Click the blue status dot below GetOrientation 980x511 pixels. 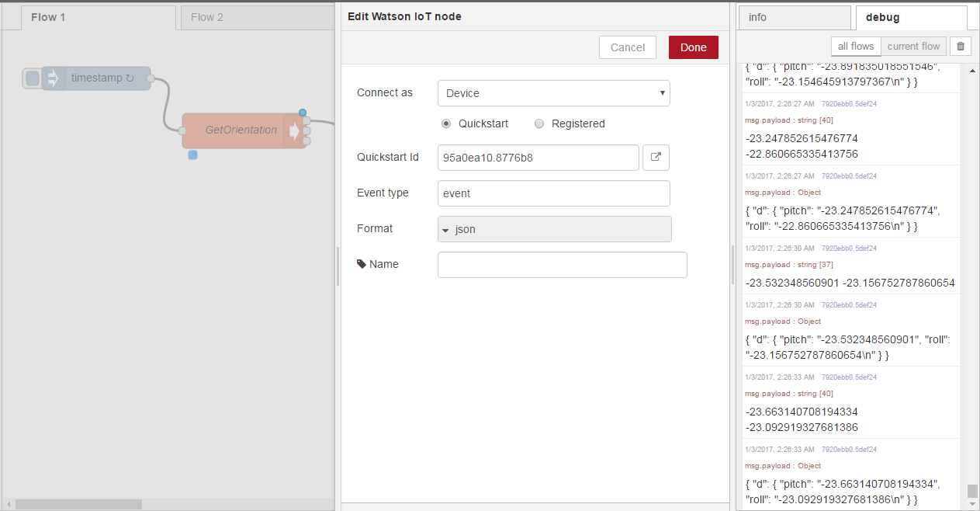pyautogui.click(x=192, y=155)
